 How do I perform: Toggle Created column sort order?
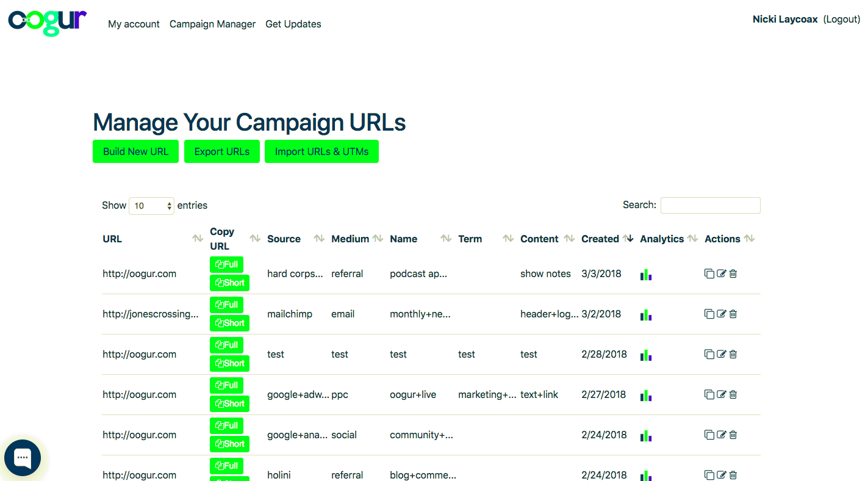[x=628, y=239]
